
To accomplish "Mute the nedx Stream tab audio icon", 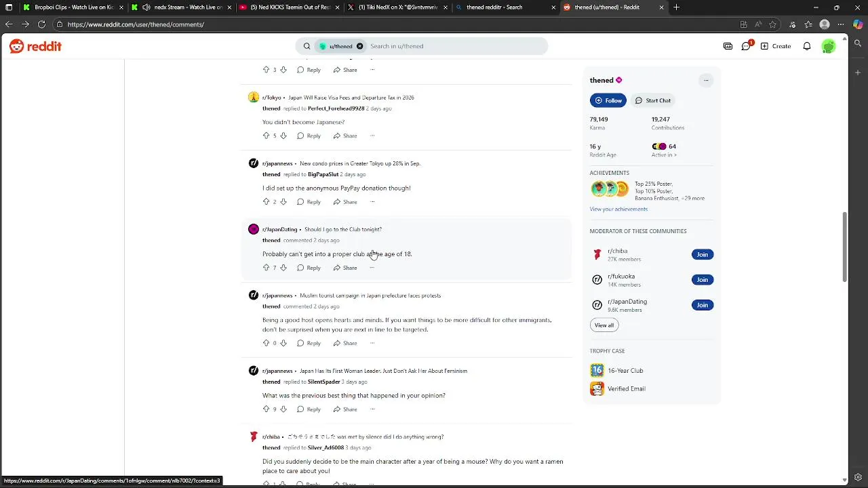I will point(146,7).
